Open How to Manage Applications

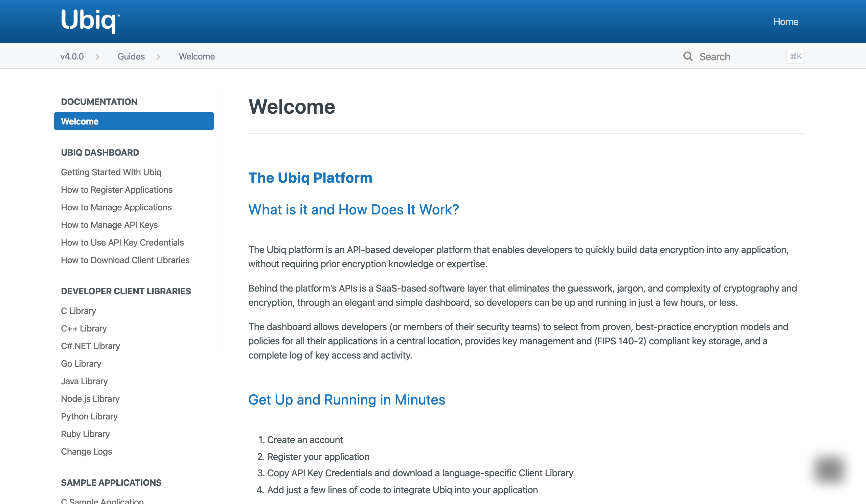[116, 207]
